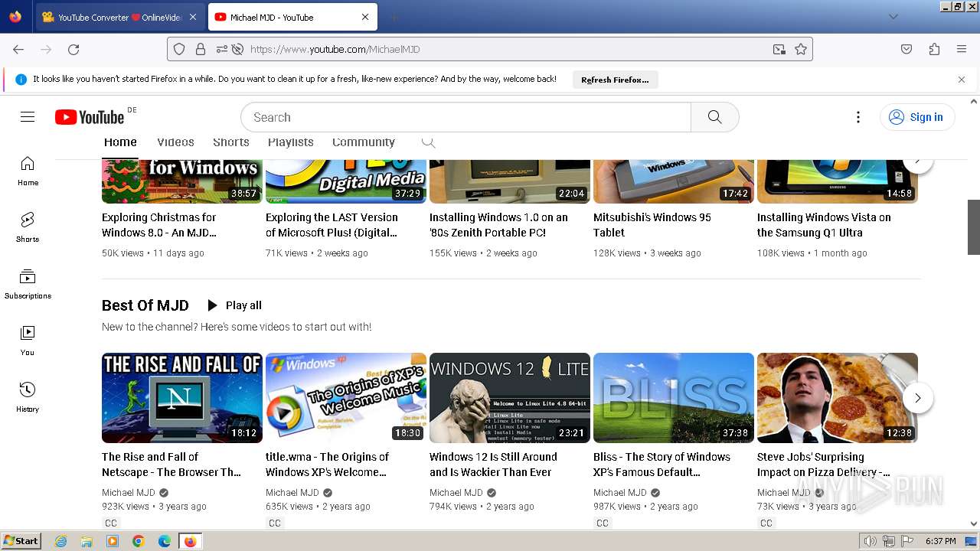Go back with Firefox back arrow
Viewport: 980px width, 551px height.
(x=18, y=49)
